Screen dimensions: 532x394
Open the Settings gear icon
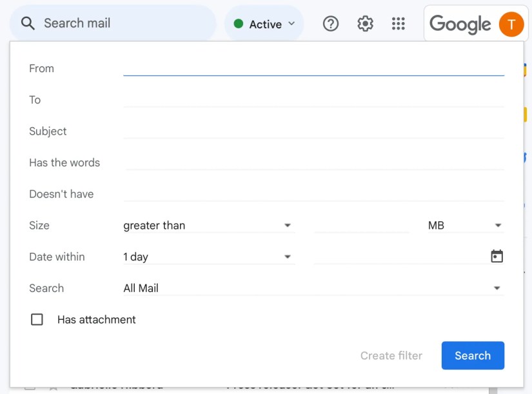pos(365,24)
